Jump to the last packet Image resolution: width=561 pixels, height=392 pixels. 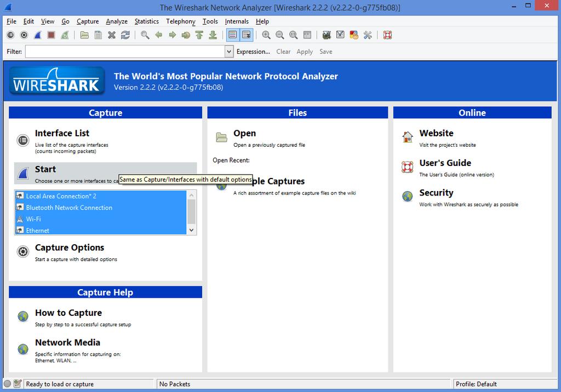pyautogui.click(x=213, y=35)
